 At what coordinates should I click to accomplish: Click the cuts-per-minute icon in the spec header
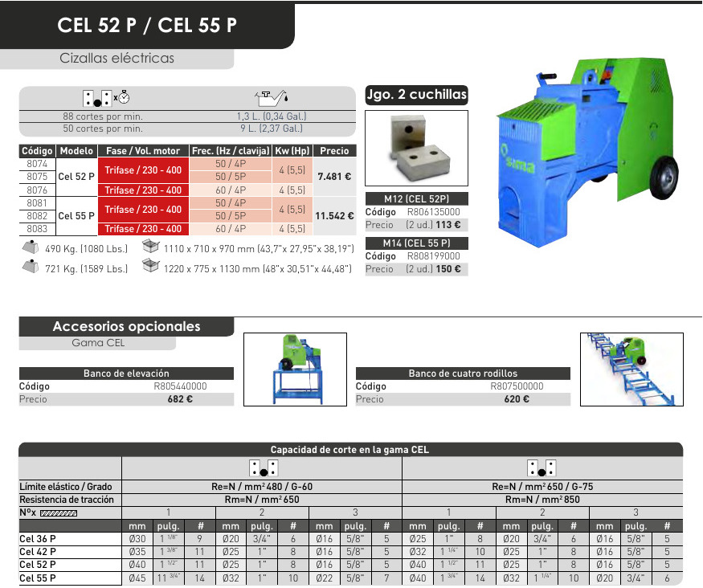click(x=105, y=98)
